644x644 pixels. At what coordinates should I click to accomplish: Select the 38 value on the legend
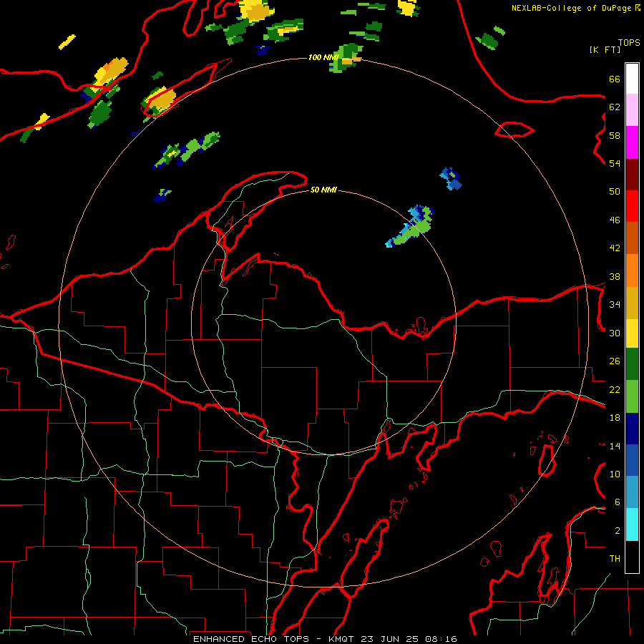615,276
